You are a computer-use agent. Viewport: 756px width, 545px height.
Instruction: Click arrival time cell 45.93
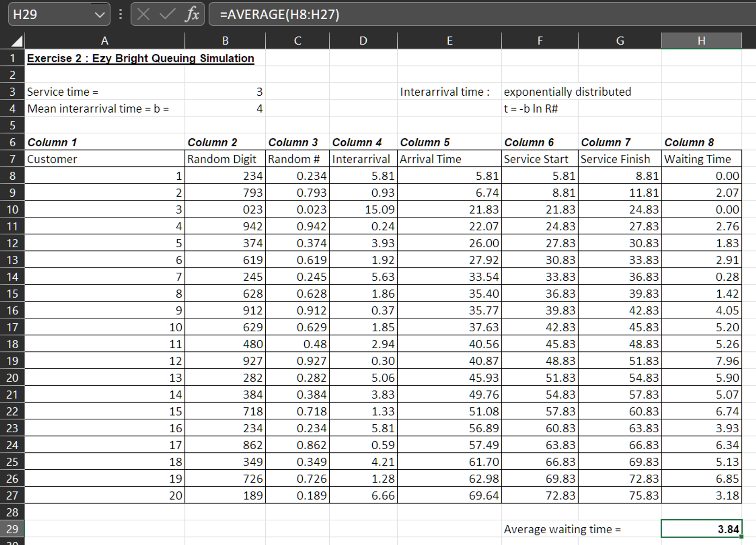[449, 377]
